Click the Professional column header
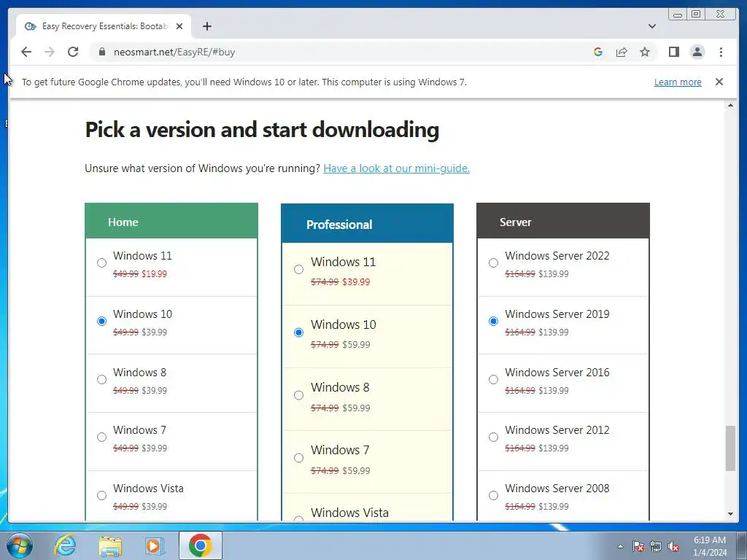 [368, 224]
